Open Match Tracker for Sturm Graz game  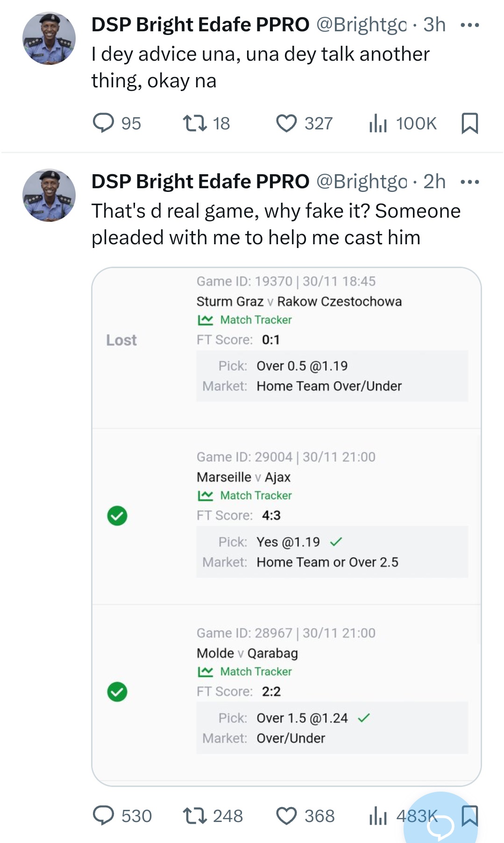tap(255, 320)
